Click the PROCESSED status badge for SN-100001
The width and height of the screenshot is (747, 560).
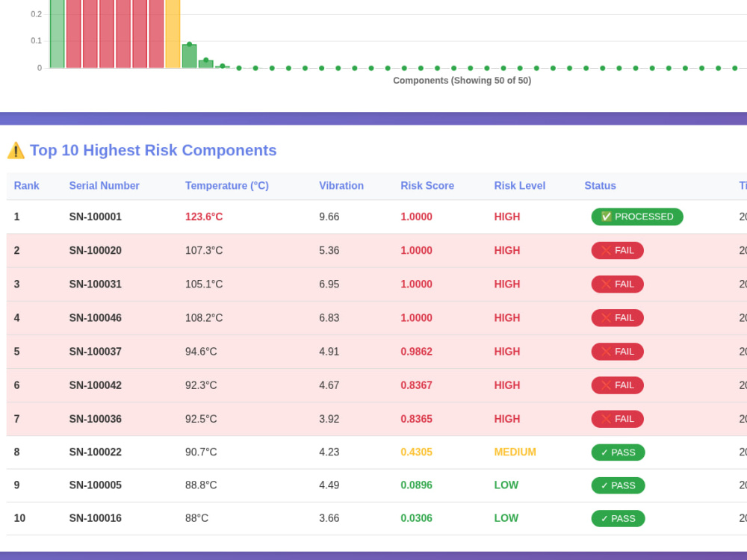(637, 217)
